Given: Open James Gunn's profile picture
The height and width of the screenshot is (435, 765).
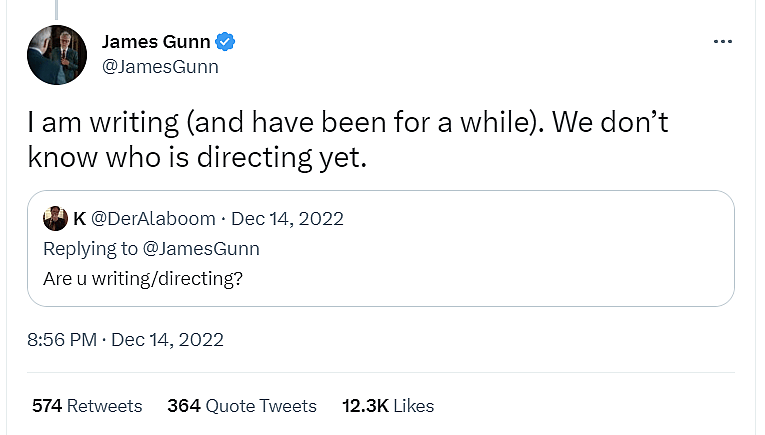Looking at the screenshot, I should pyautogui.click(x=59, y=55).
